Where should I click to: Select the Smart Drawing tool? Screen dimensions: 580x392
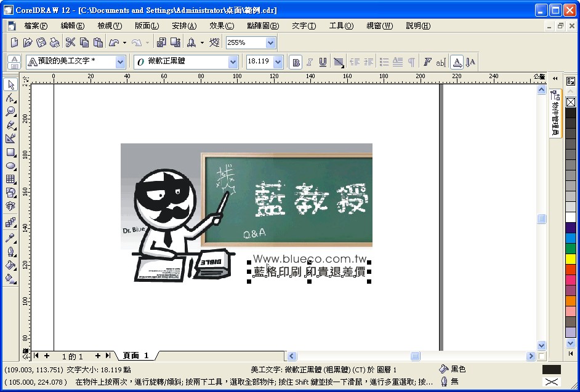[x=10, y=138]
